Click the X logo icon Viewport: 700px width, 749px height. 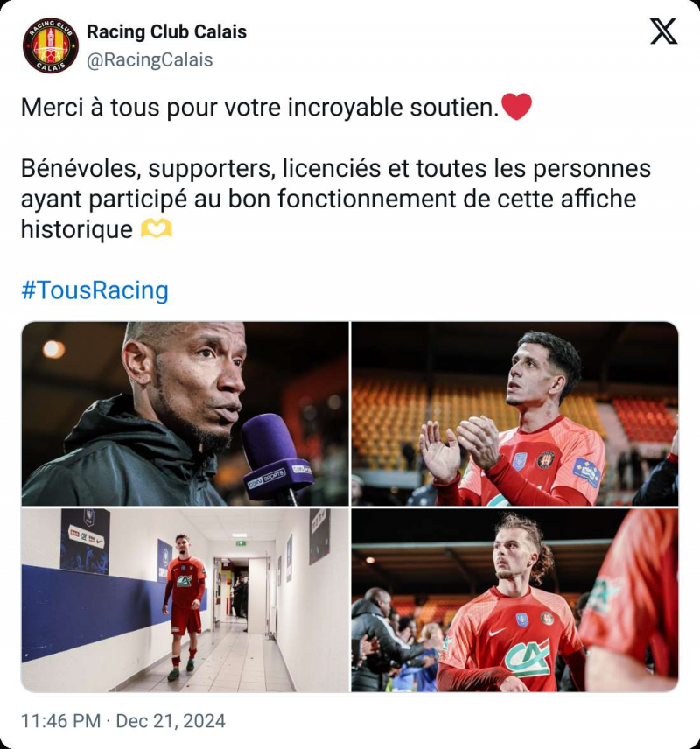pyautogui.click(x=663, y=31)
